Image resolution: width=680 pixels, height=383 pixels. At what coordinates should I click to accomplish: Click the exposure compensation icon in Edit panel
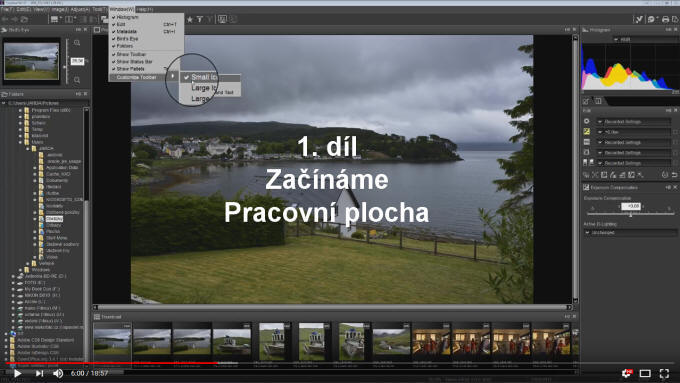point(587,131)
